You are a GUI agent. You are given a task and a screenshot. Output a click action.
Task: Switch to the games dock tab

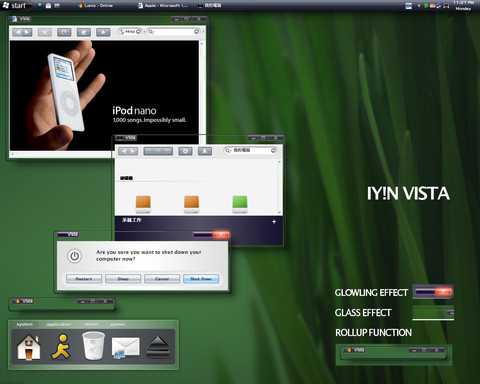coord(118,324)
